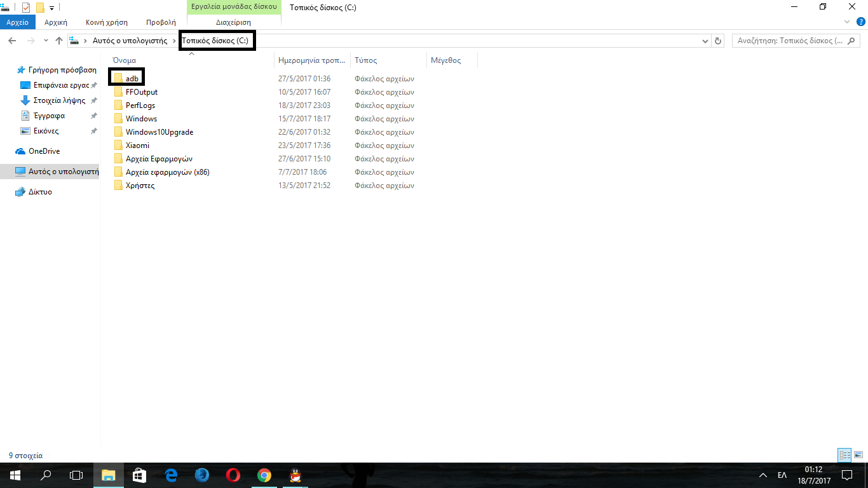This screenshot has height=488, width=868.
Task: Switch to details view layout
Action: point(844,455)
